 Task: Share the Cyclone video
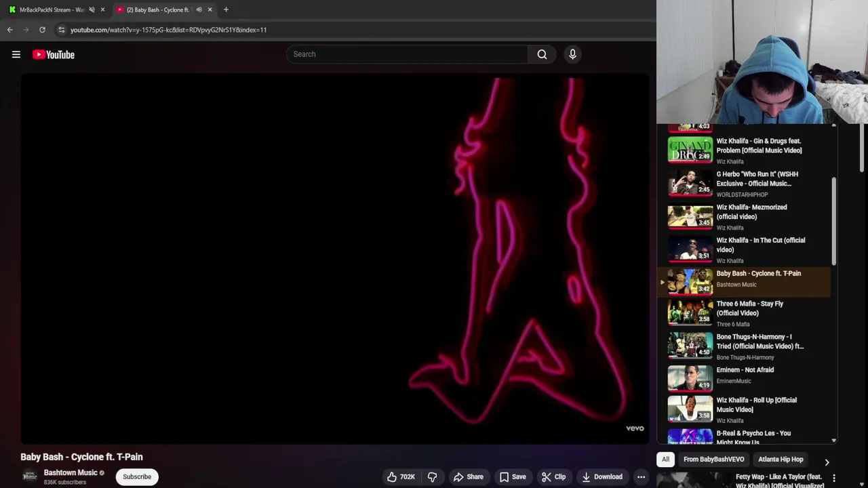point(468,476)
